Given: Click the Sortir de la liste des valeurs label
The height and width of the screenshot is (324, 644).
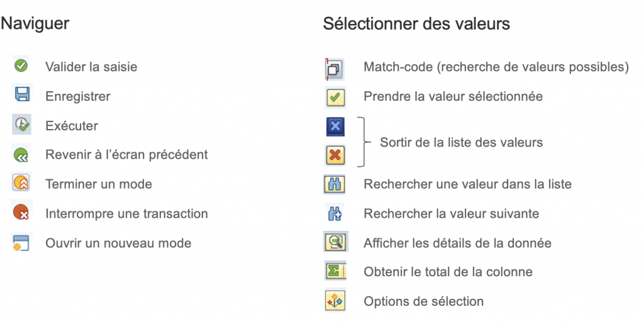Looking at the screenshot, I should tap(461, 142).
